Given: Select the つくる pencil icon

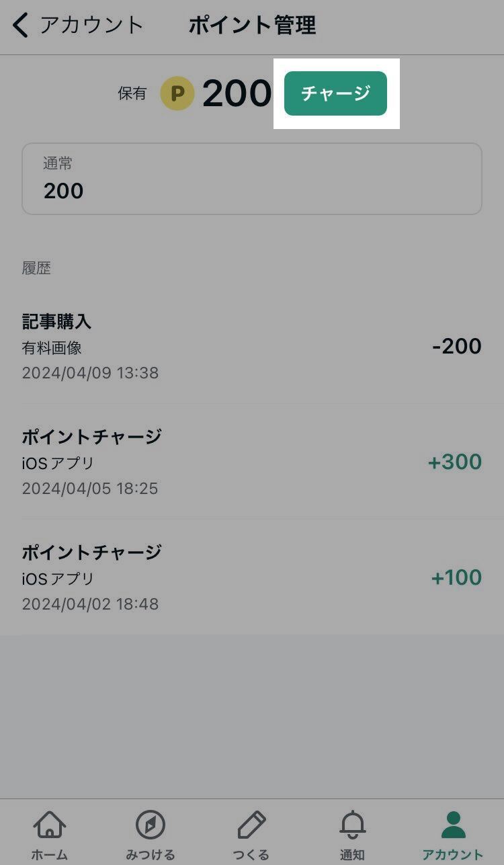Looking at the screenshot, I should coord(251,825).
